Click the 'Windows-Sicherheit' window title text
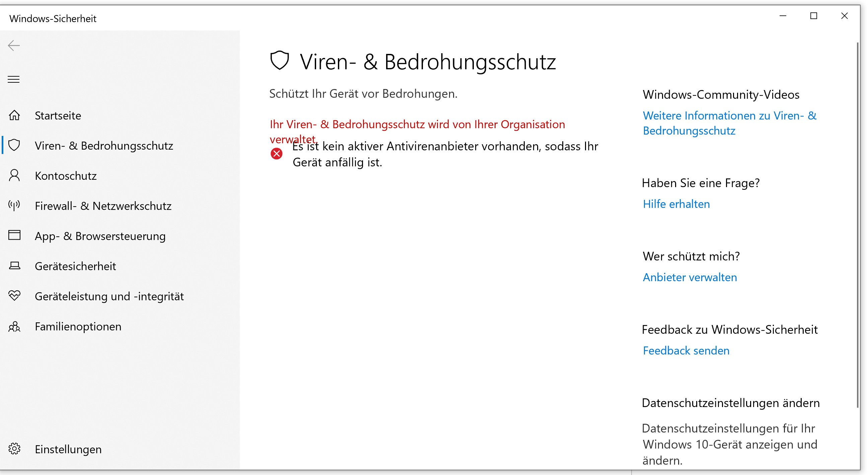The image size is (868, 475). pos(53,18)
